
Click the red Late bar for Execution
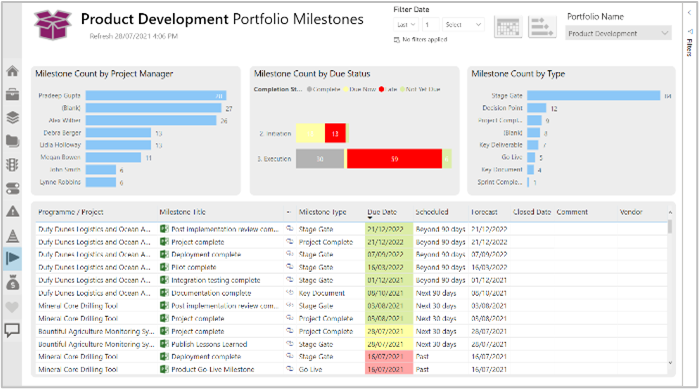(394, 159)
